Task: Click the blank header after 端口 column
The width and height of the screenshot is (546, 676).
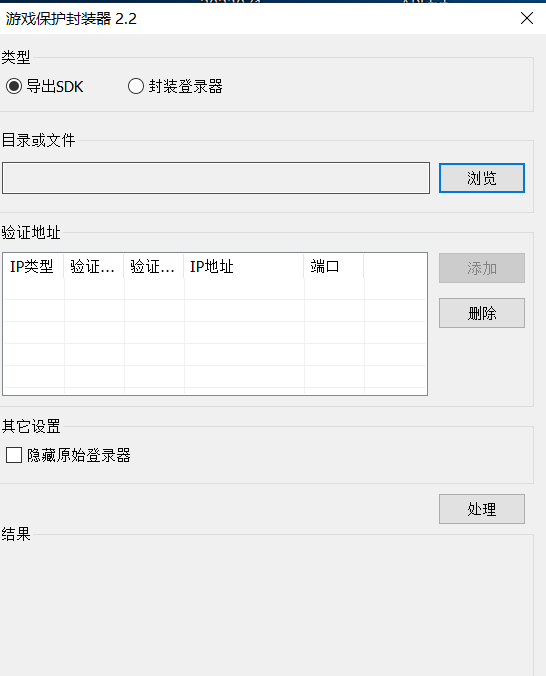Action: (395, 266)
